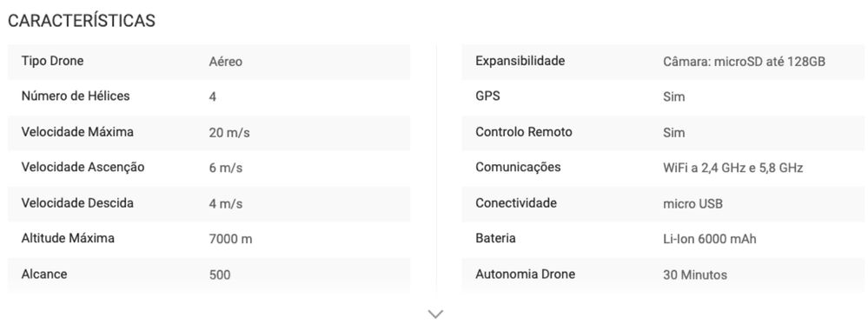This screenshot has width=868, height=331.
Task: Click the CARACTERÍSTICAS heading
Action: tap(82, 21)
